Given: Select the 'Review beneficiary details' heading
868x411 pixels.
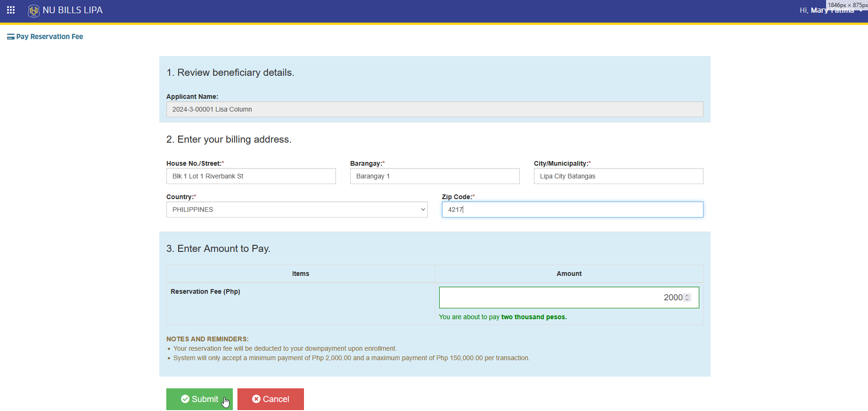Looking at the screenshot, I should [x=230, y=73].
